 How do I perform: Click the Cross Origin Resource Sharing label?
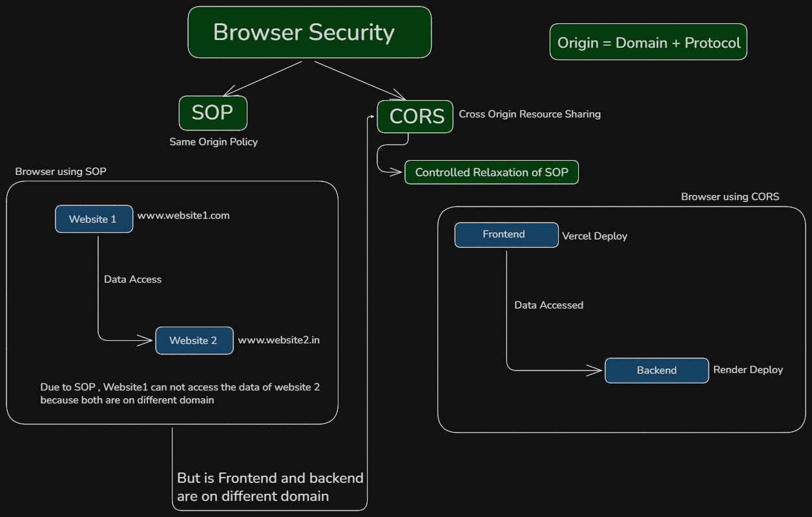pos(530,114)
